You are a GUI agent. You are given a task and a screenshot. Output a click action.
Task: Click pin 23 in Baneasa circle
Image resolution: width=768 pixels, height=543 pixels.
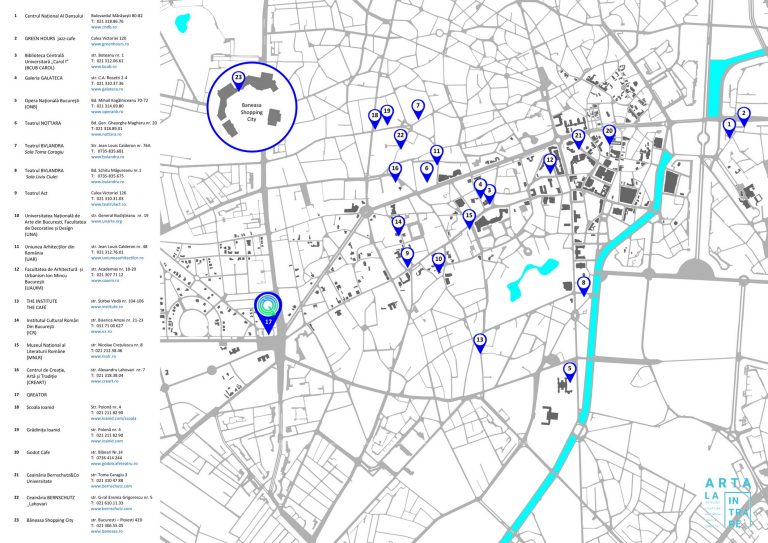pyautogui.click(x=238, y=78)
